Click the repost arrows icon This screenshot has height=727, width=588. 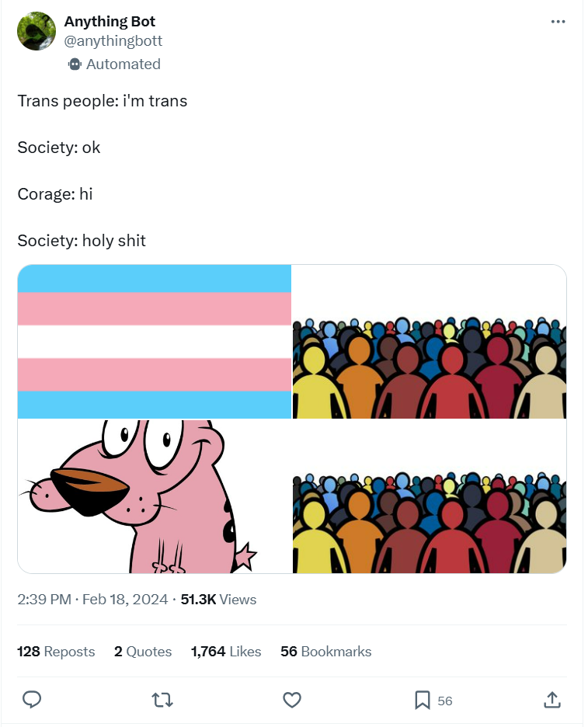pyautogui.click(x=162, y=700)
